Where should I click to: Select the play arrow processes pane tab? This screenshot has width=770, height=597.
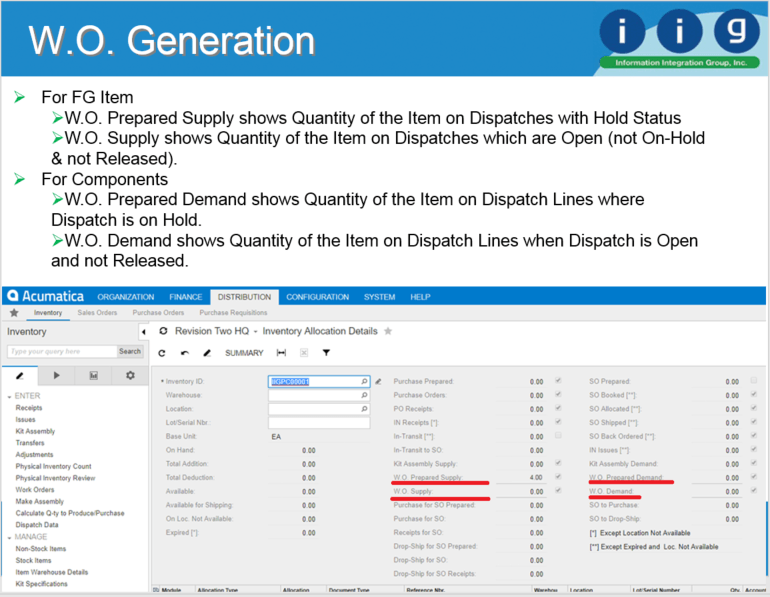(56, 376)
